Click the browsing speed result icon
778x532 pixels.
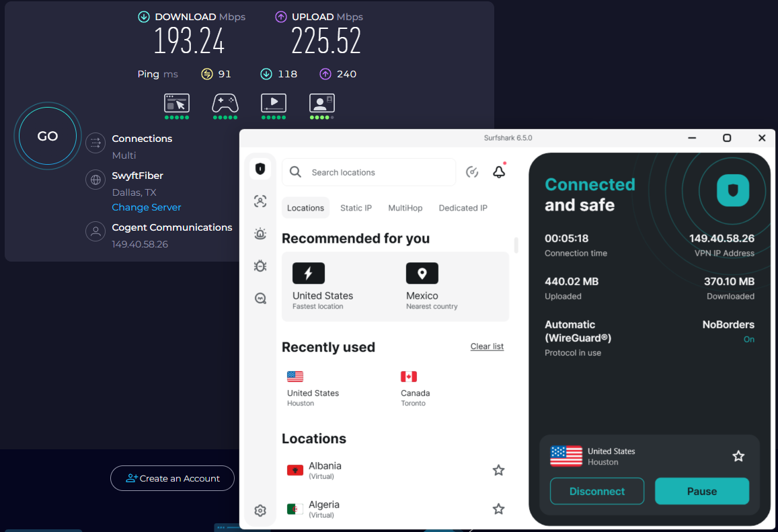pyautogui.click(x=176, y=102)
